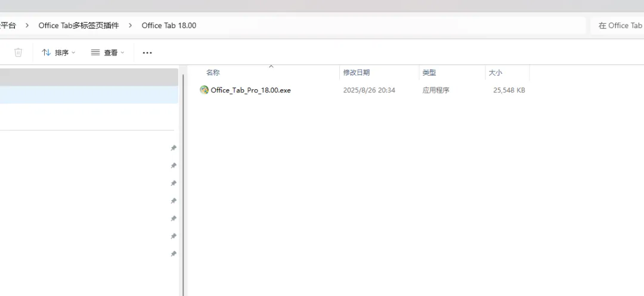Click the delete trash can icon

18,52
